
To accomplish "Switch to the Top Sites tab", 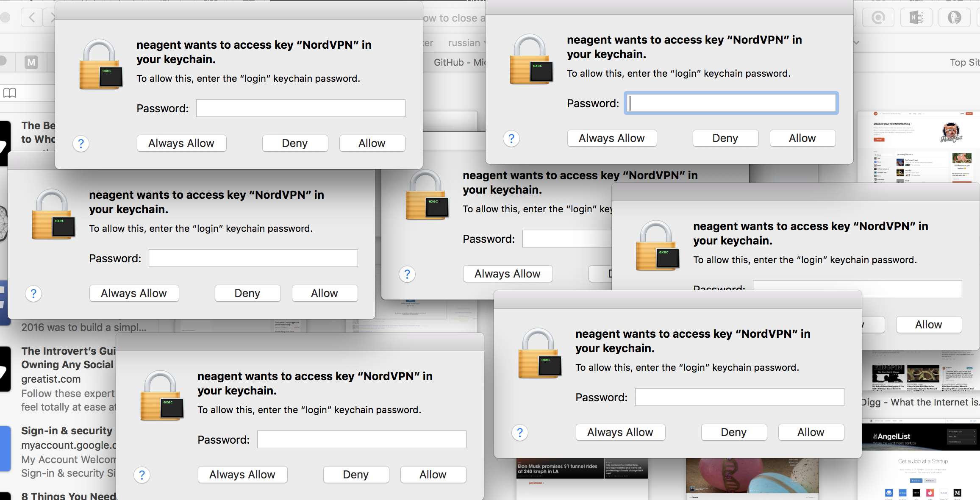I will click(x=964, y=62).
